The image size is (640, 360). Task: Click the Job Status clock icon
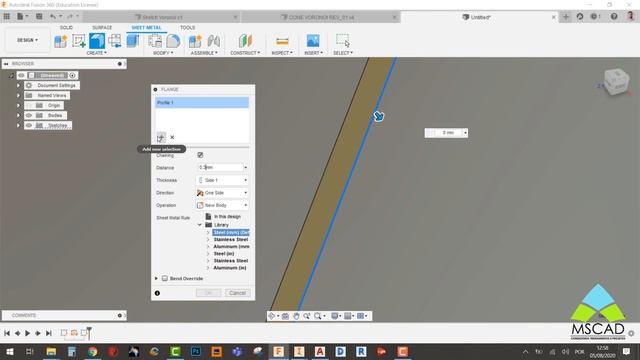pos(593,16)
